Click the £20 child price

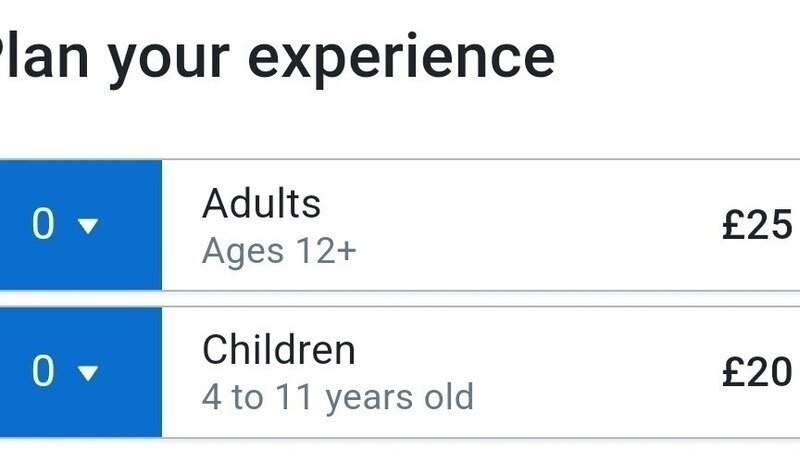point(757,373)
